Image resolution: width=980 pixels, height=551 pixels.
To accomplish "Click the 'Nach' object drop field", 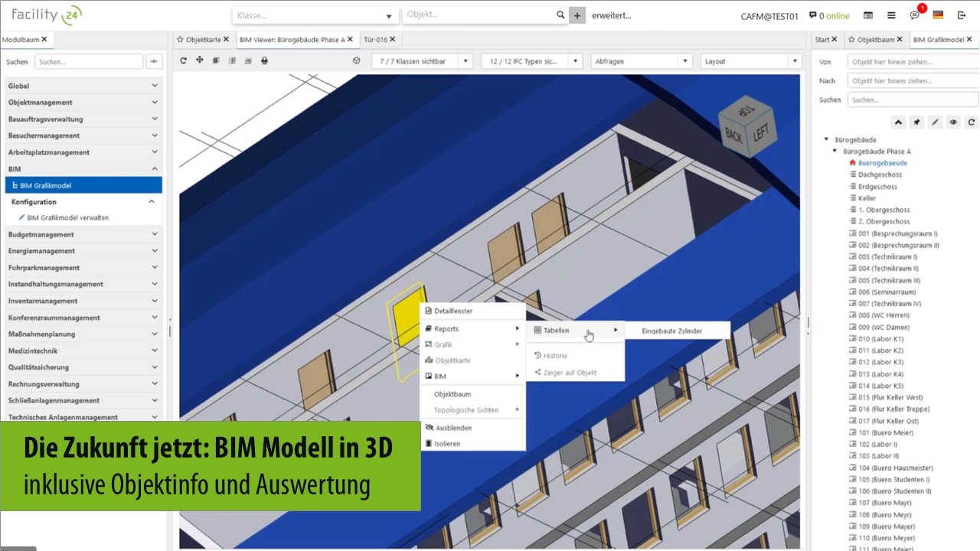I will point(913,80).
